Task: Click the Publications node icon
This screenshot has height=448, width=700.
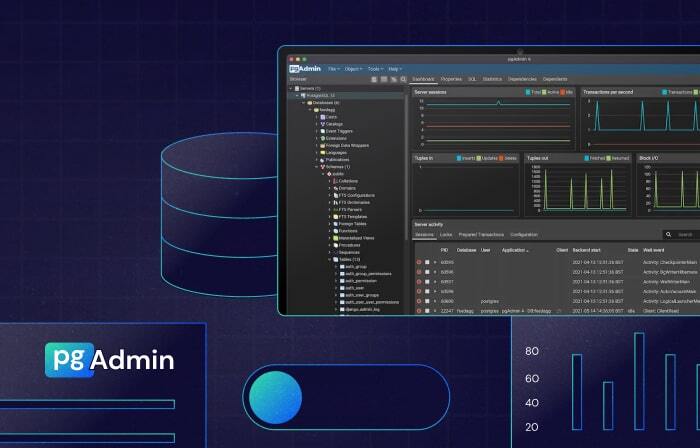Action: pos(322,160)
